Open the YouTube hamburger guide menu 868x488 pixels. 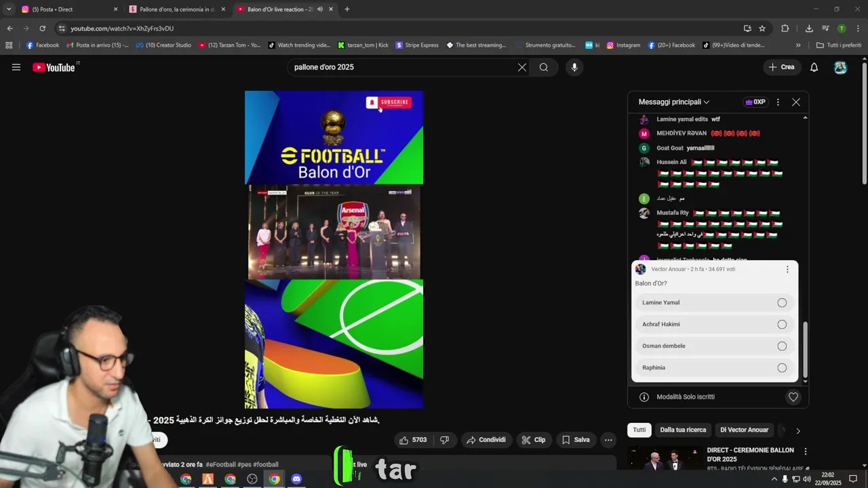click(16, 67)
